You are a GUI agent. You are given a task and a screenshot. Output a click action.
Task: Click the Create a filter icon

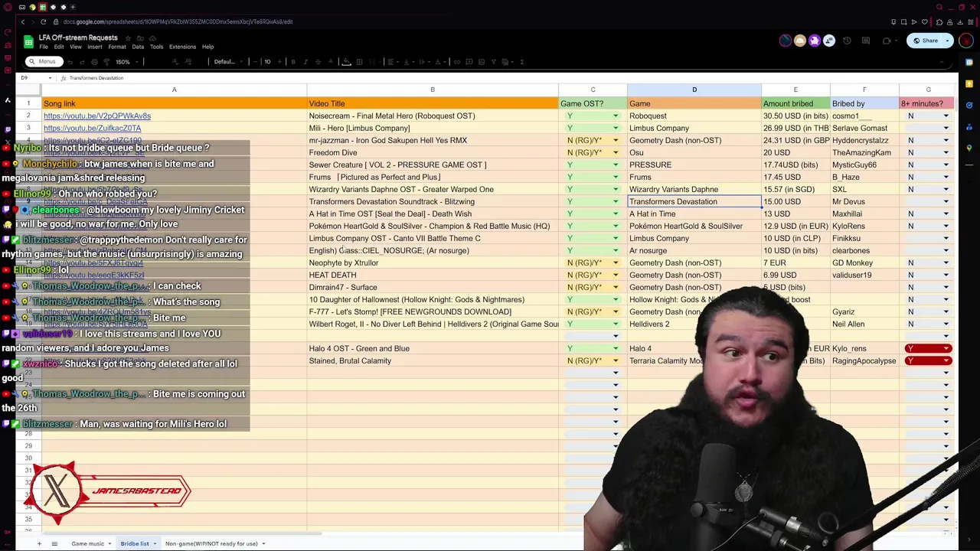pyautogui.click(x=494, y=62)
